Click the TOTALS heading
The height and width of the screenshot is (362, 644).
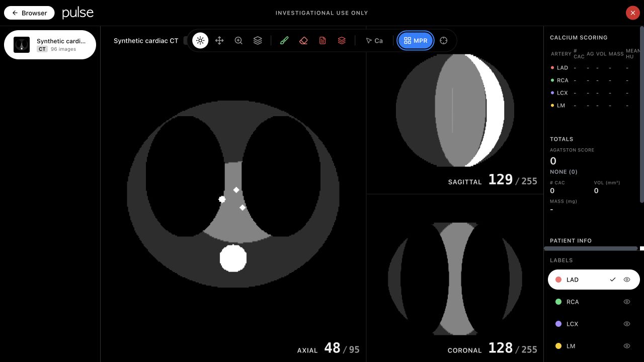click(x=561, y=139)
